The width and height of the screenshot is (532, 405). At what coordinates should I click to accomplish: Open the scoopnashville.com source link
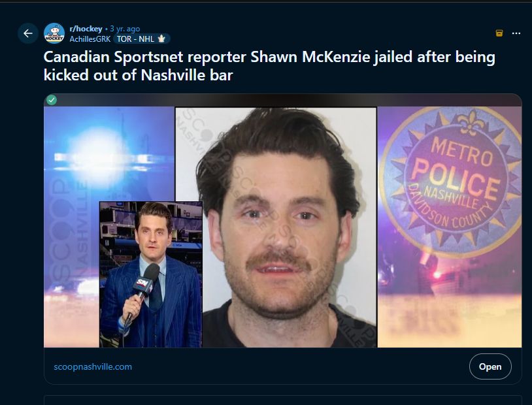coord(93,366)
